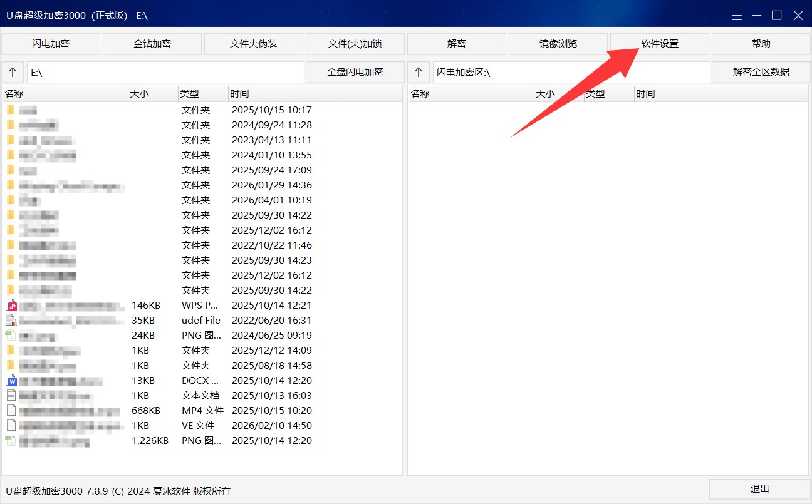Select the 2026/02/10 14:50 time cell
This screenshot has width=812, height=504.
coord(272,426)
